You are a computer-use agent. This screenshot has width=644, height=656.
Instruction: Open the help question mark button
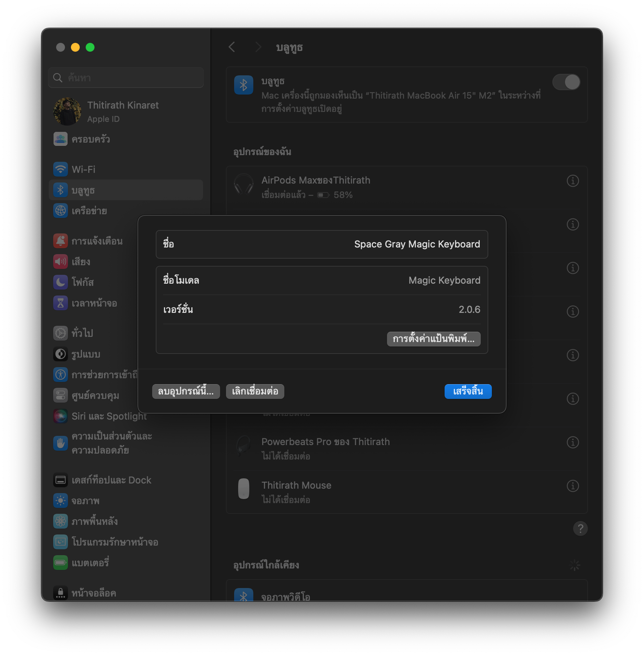click(x=580, y=529)
